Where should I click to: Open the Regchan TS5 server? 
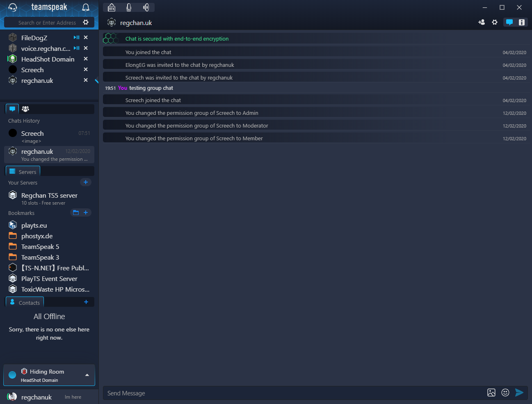[49, 199]
